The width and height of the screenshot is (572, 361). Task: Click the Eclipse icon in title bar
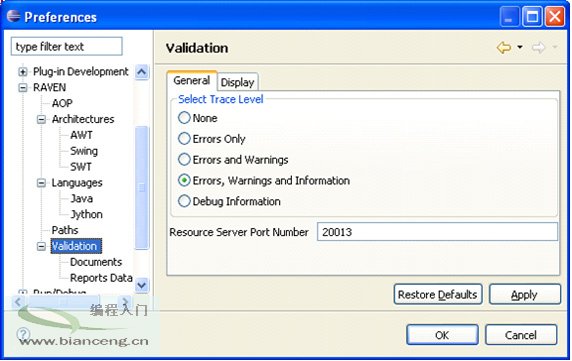13,16
